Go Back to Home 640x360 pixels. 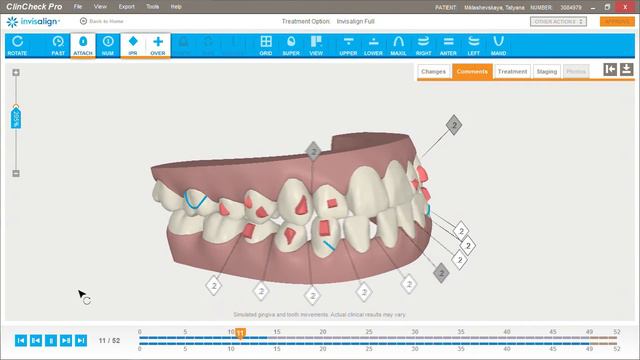coord(102,21)
